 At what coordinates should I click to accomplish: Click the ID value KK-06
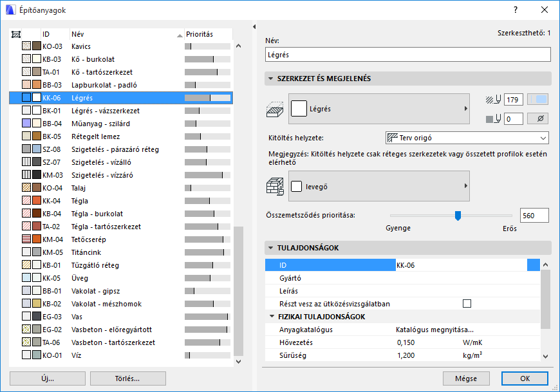coord(406,265)
